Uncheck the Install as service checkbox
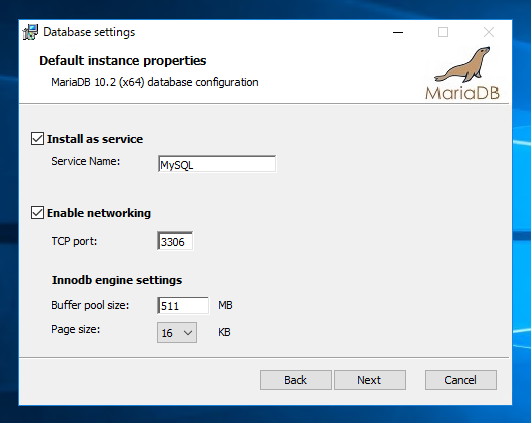Screen dimensions: 531x423 (37, 139)
